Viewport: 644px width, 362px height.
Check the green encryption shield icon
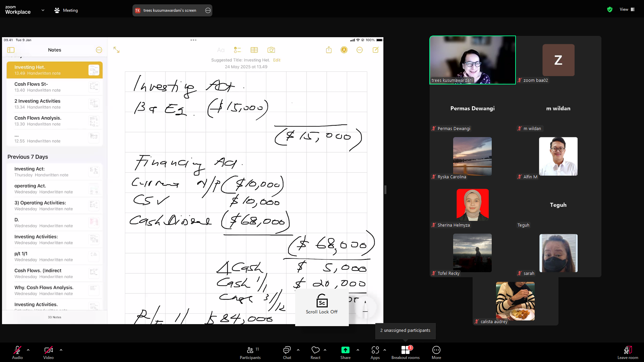pos(610,9)
